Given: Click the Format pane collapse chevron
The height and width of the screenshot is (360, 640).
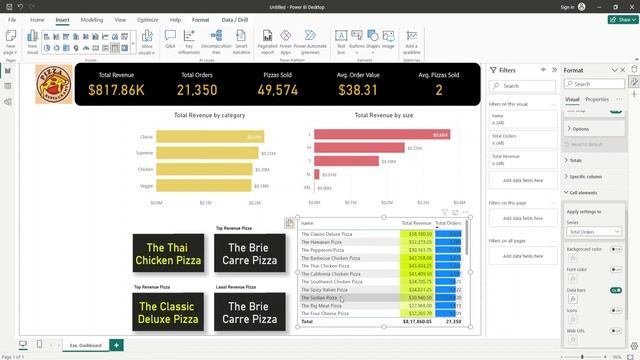Looking at the screenshot, I should [x=614, y=70].
